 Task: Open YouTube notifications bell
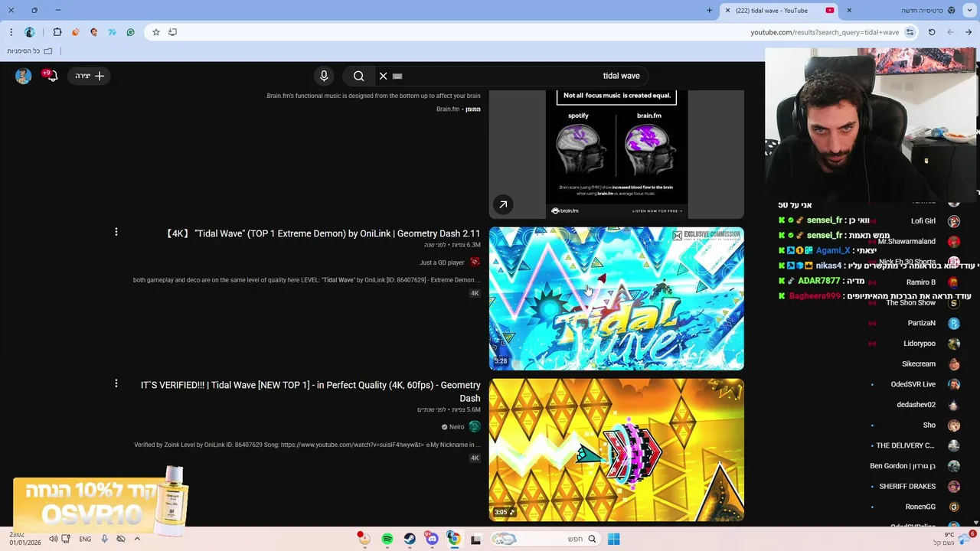pos(51,76)
